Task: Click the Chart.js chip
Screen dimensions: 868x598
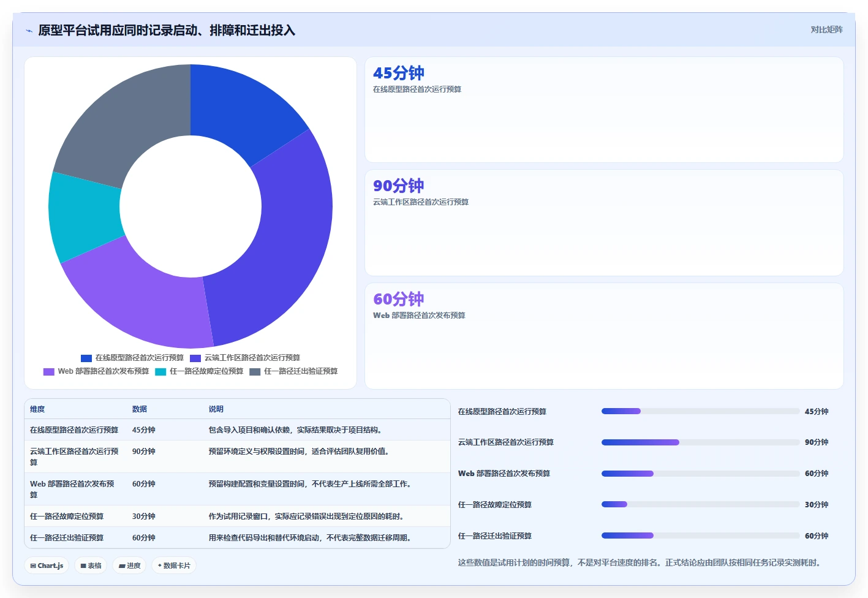Action: click(47, 566)
